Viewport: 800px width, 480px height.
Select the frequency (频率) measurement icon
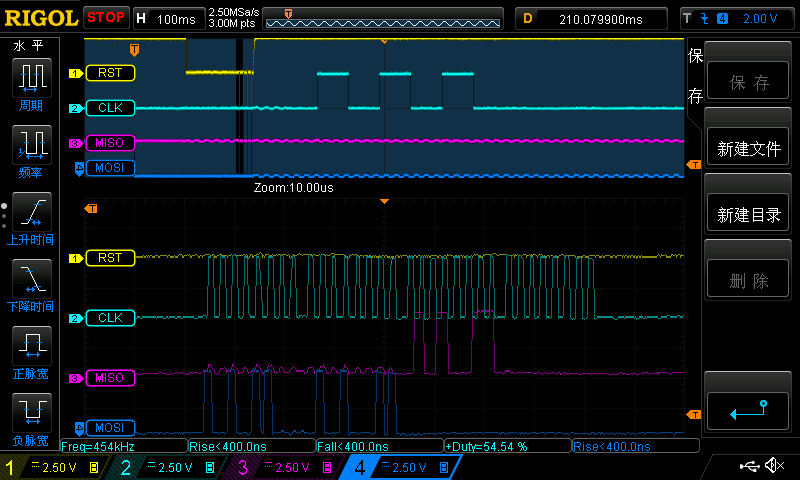point(32,145)
